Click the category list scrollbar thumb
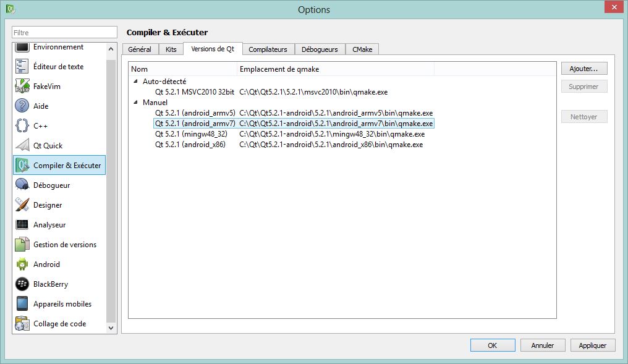The width and height of the screenshot is (628, 364). [111, 191]
